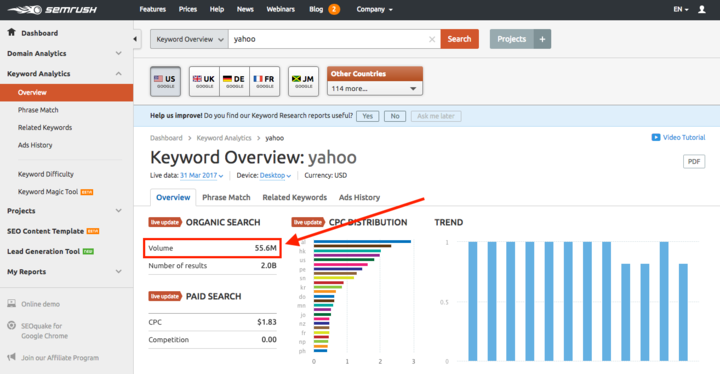This screenshot has height=374, width=720.
Task: Click Ask me later button
Action: coord(436,116)
